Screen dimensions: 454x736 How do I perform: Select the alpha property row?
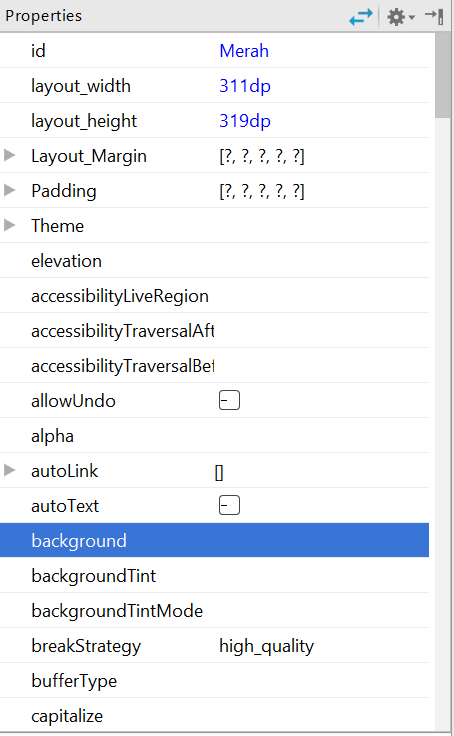pyautogui.click(x=215, y=436)
